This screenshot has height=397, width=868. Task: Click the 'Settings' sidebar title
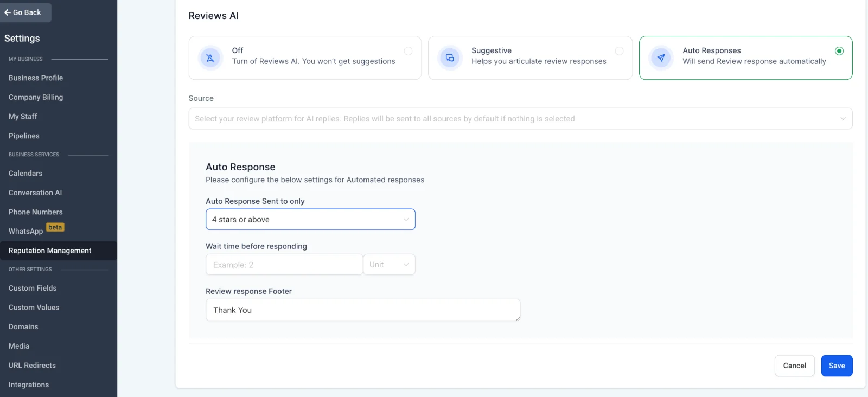click(22, 39)
